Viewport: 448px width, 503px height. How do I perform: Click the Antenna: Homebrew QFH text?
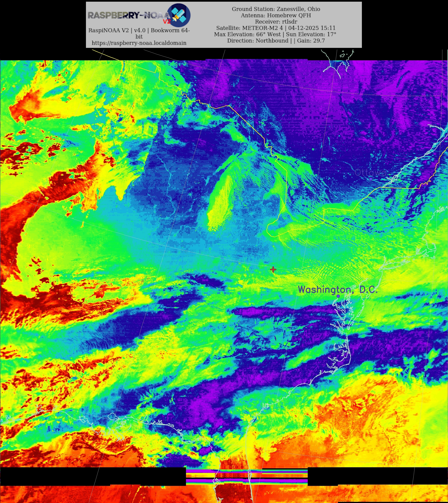[x=276, y=15]
